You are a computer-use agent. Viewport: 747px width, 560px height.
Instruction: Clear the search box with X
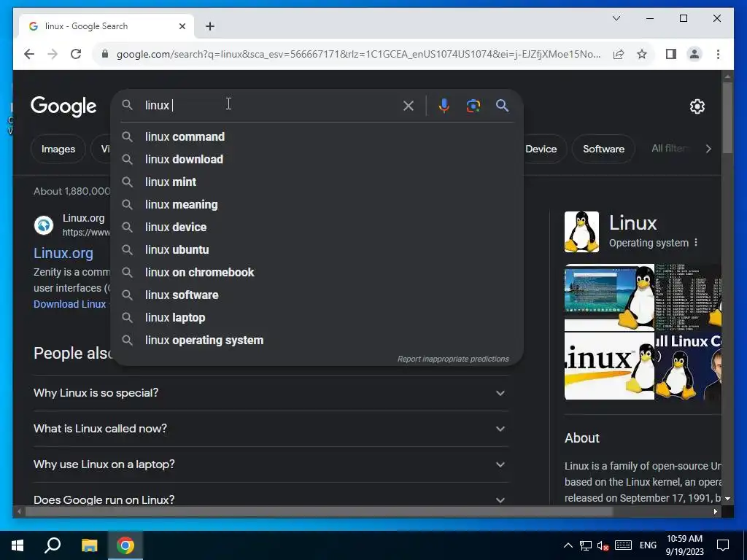click(409, 106)
